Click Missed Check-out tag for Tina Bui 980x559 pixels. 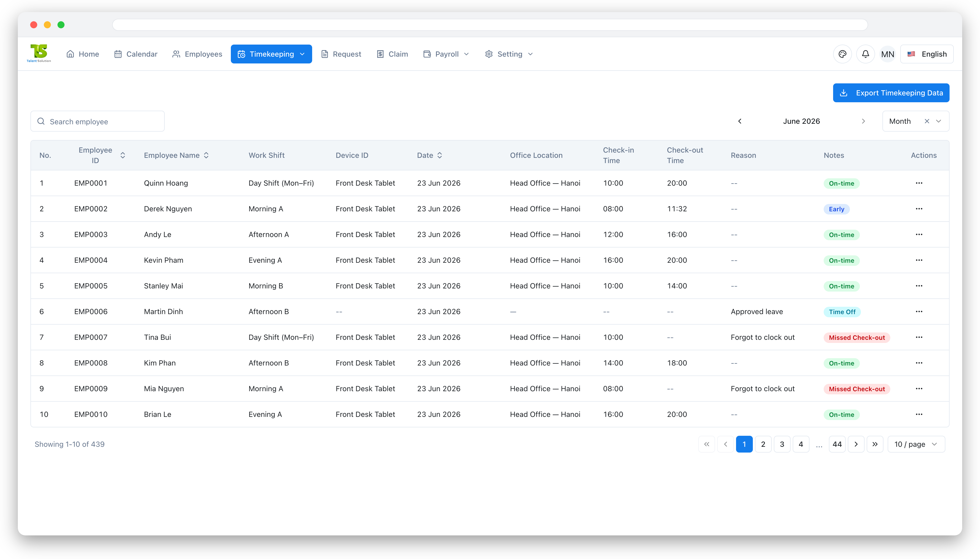857,338
